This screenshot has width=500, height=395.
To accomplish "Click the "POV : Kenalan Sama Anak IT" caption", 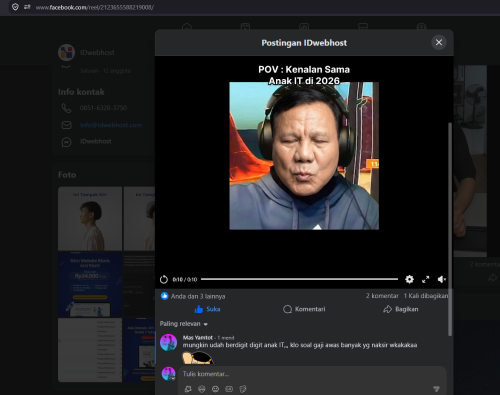I will tap(304, 75).
